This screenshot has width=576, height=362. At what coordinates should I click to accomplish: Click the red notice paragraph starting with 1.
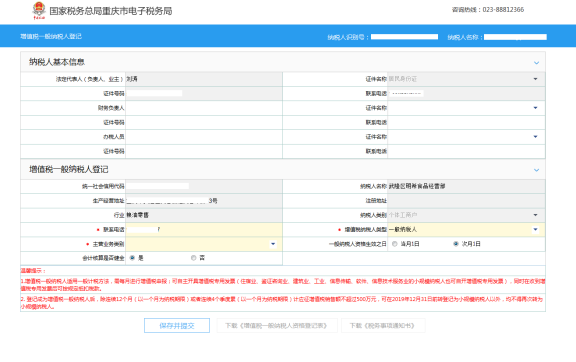[283, 285]
